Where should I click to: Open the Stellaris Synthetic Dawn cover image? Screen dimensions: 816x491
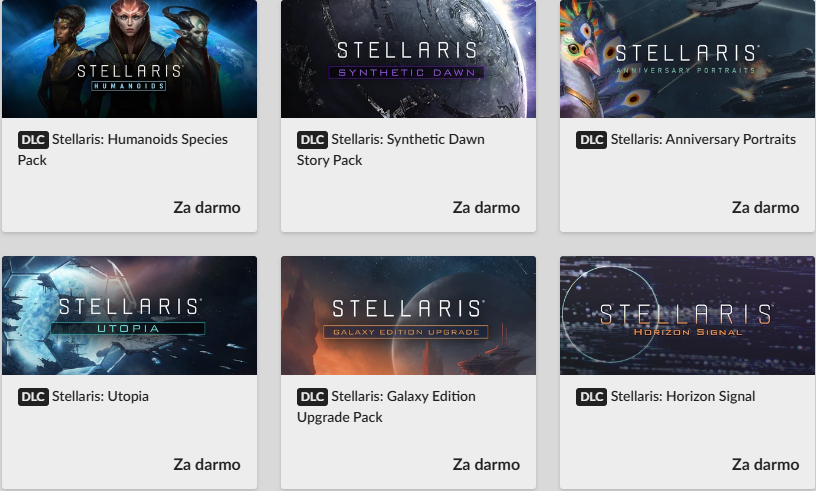click(x=409, y=59)
